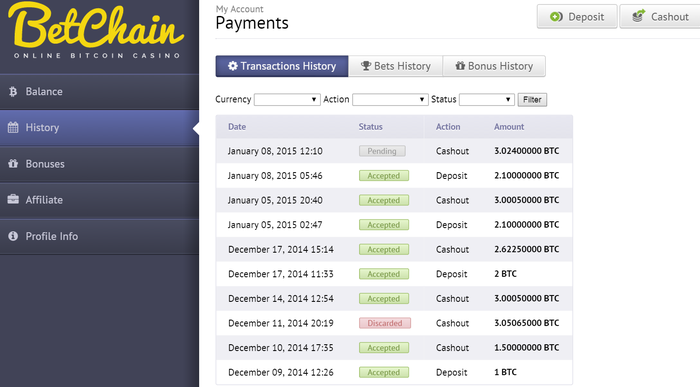Go to Bonuses in the sidebar
This screenshot has height=387, width=700.
pyautogui.click(x=99, y=164)
